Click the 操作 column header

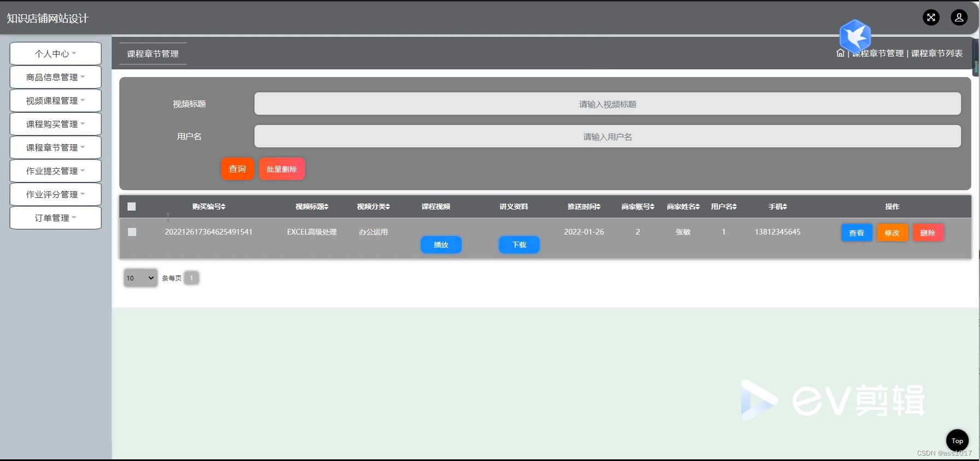click(x=892, y=206)
